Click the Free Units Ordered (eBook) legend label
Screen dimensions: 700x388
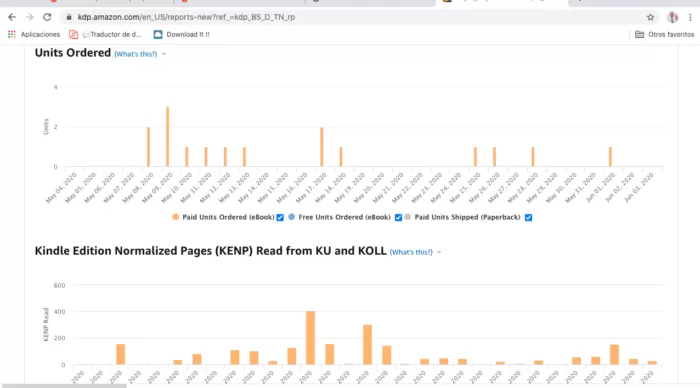344,217
